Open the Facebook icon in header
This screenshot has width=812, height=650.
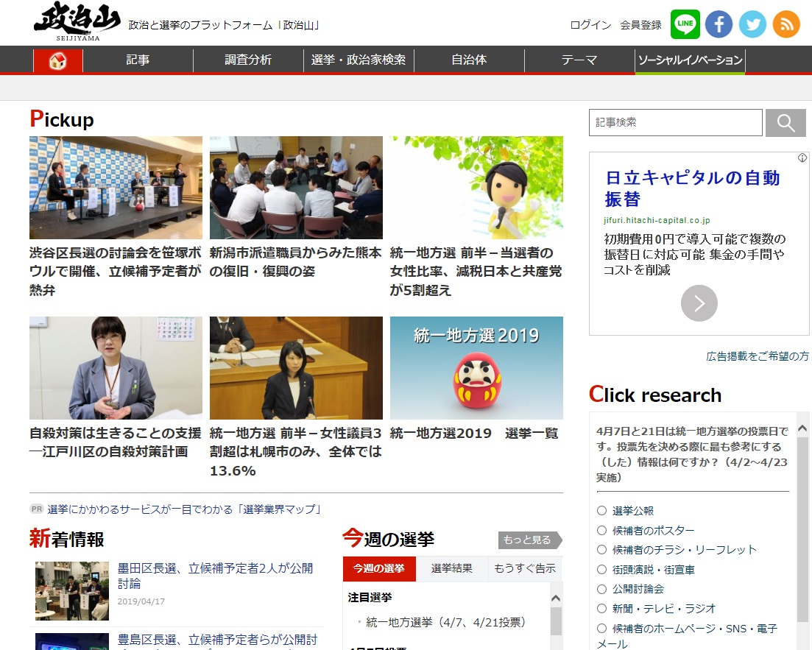(719, 24)
